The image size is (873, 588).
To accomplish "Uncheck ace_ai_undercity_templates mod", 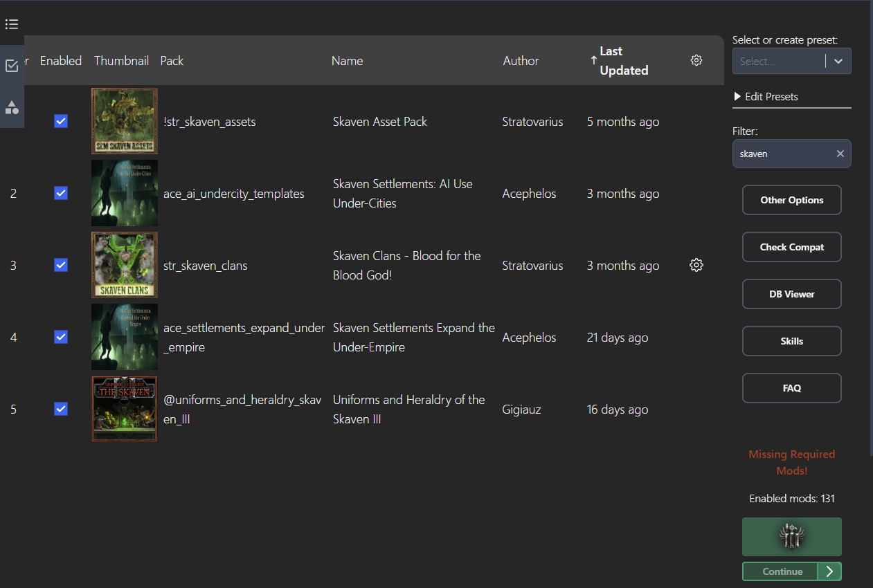I will pyautogui.click(x=61, y=193).
